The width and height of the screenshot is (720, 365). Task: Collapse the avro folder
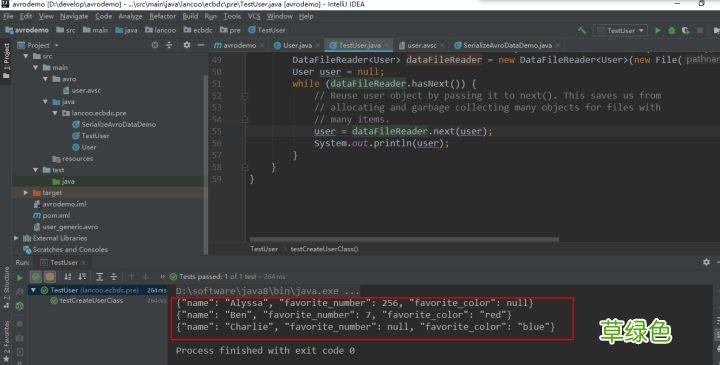coord(45,79)
